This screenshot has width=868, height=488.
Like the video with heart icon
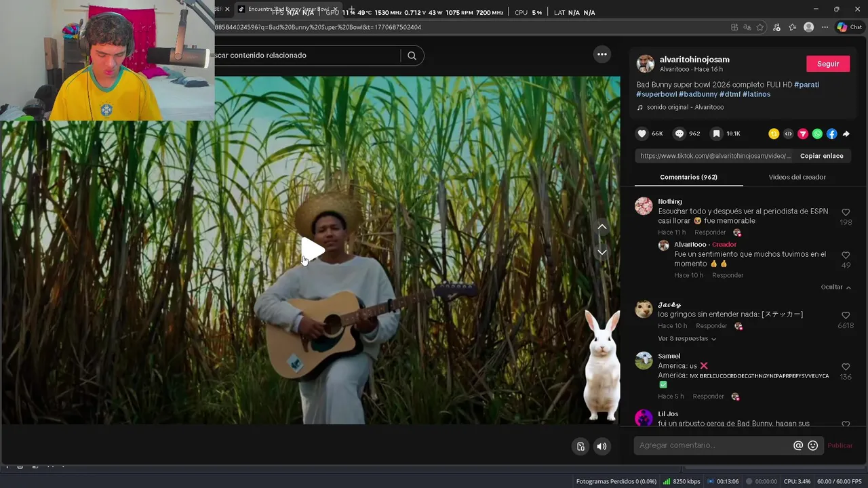[642, 134]
